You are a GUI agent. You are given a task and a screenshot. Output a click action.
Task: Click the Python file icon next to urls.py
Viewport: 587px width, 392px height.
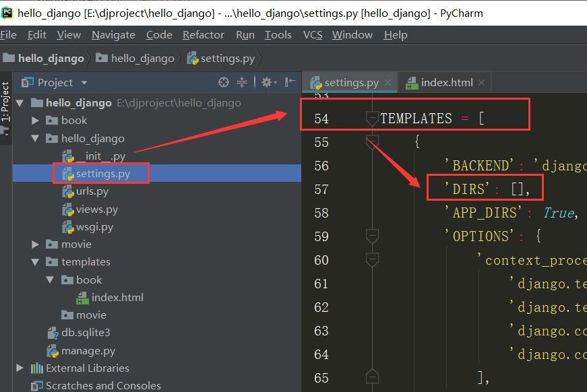[x=68, y=191]
